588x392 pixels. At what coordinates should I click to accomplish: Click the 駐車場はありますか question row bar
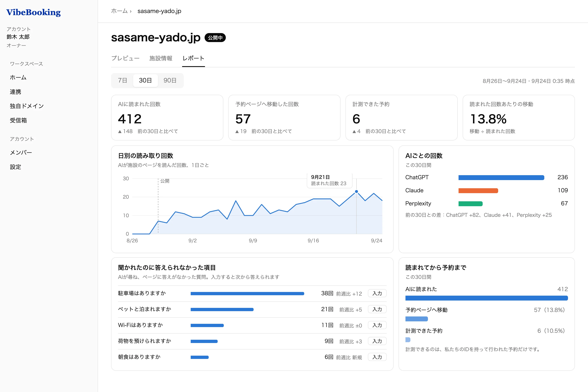pyautogui.click(x=247, y=294)
